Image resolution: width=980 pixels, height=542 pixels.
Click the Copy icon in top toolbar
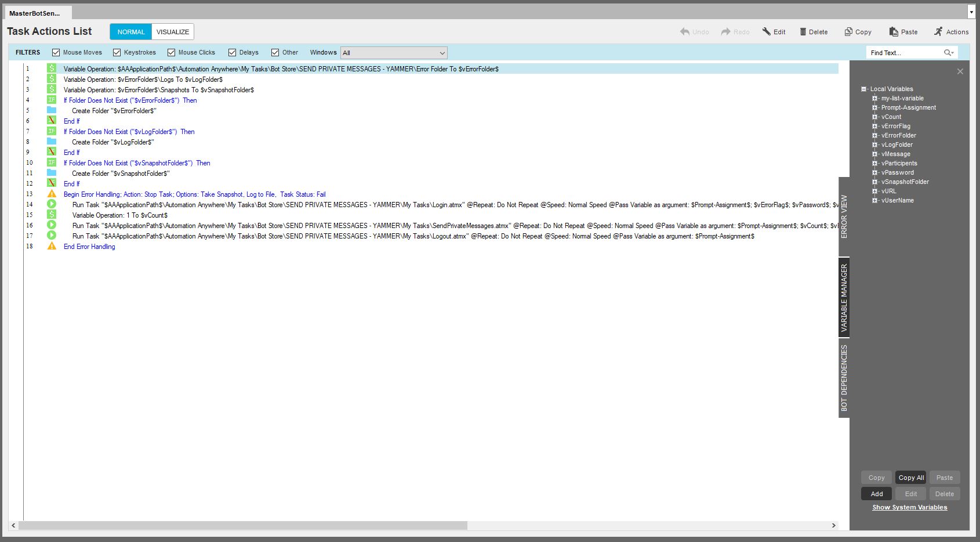[848, 32]
